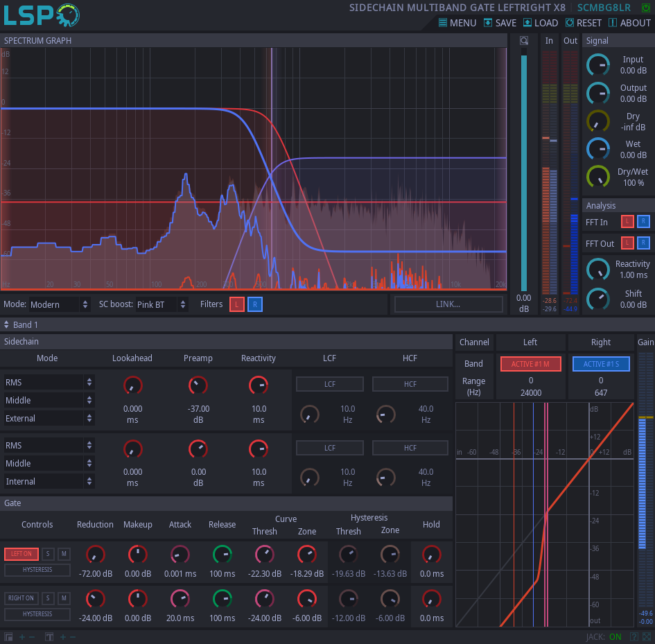
Task: Open the first Middle dropdown in Sidechain
Action: 49,401
